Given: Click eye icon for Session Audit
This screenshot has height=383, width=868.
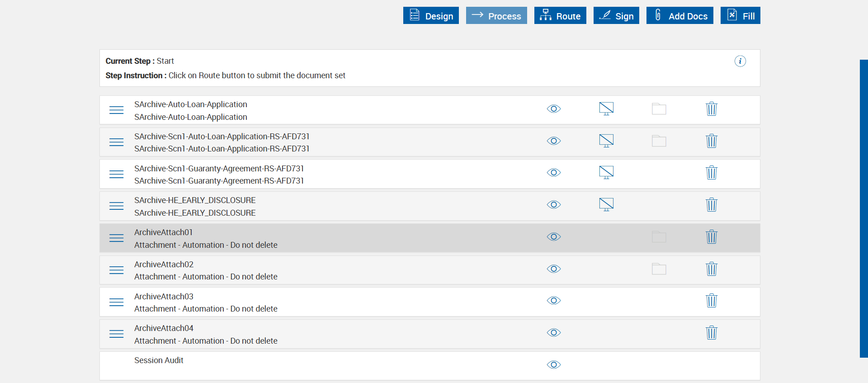Looking at the screenshot, I should click(x=553, y=365).
